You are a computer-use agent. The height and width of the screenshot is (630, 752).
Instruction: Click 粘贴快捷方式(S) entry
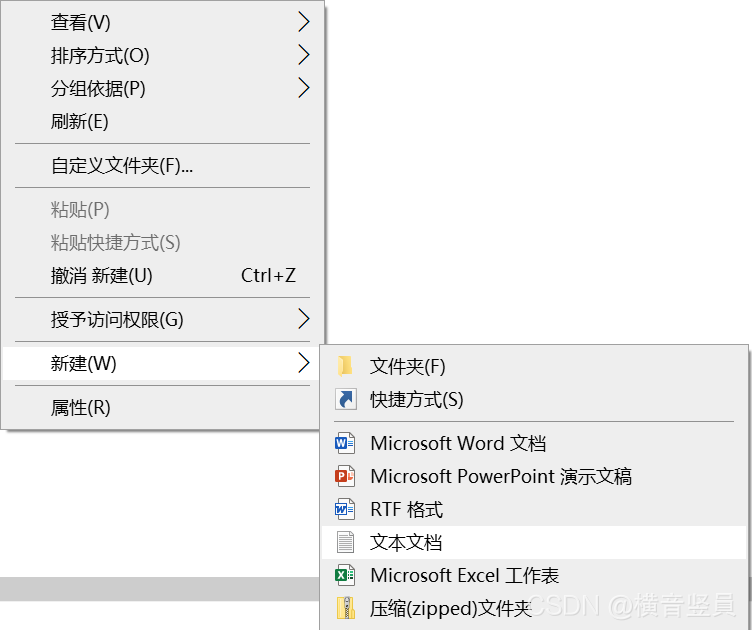coord(163,243)
